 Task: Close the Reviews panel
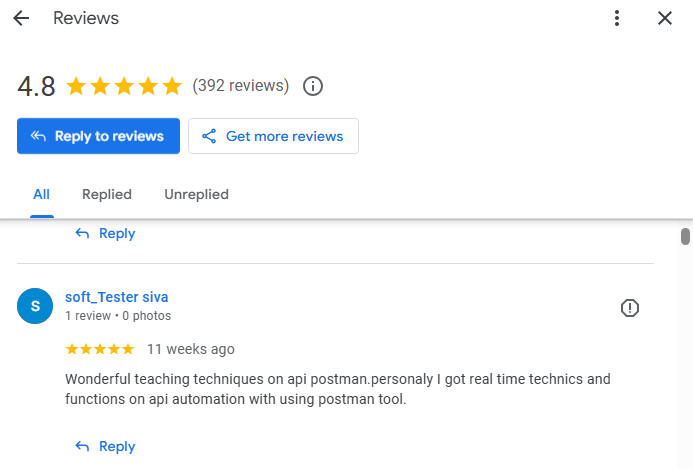(665, 18)
